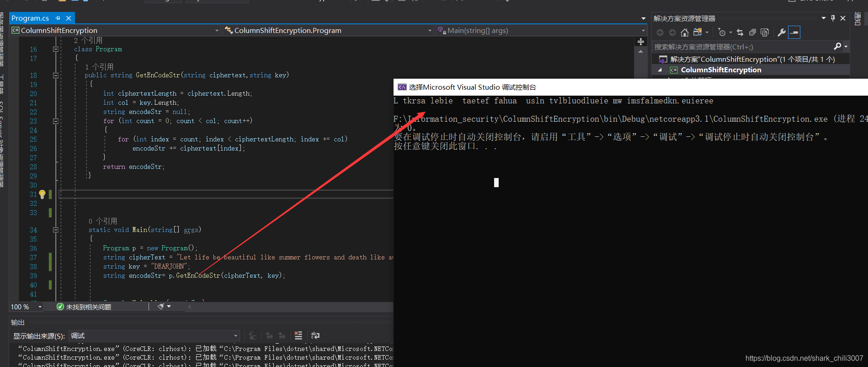Click the key = "DEARJOHN" string literal
This screenshot has height=367, width=868.
click(x=169, y=266)
